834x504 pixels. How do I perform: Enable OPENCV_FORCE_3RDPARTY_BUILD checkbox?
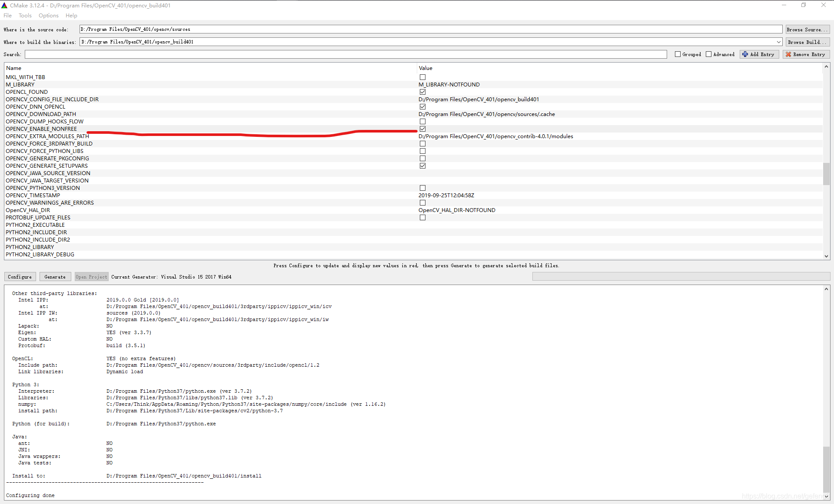[x=422, y=144]
